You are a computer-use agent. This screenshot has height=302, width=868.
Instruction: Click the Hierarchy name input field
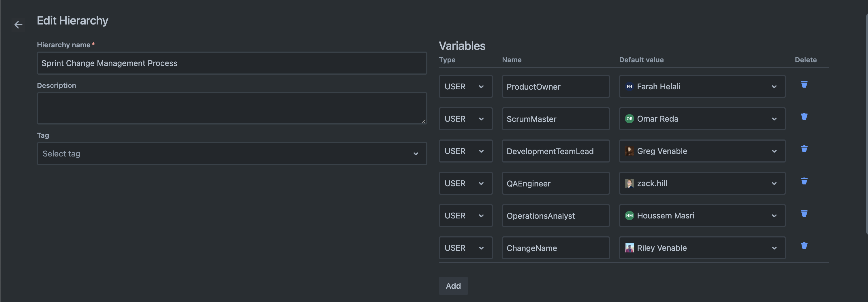pos(232,63)
